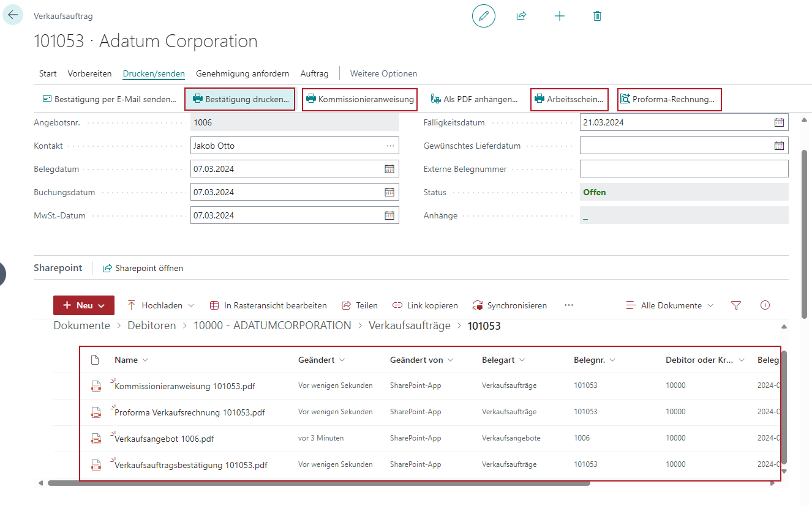Viewport: 812px width, 506px height.
Task: Open 10000 - ADATUMCORPORATION breadcrumb
Action: [x=273, y=326]
